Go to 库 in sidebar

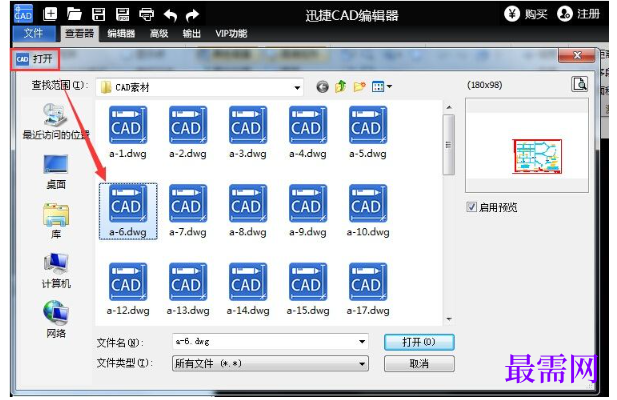[56, 221]
